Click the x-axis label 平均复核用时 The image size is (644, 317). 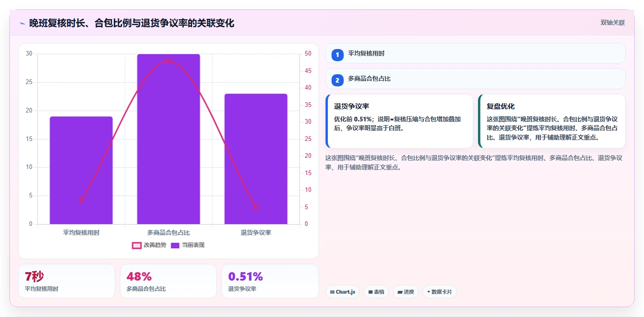(81, 232)
